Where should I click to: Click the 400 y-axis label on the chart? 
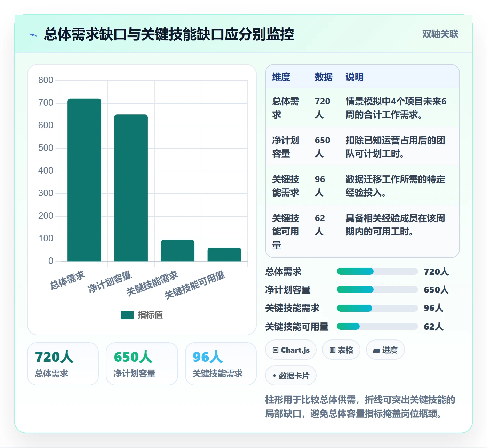(x=46, y=171)
